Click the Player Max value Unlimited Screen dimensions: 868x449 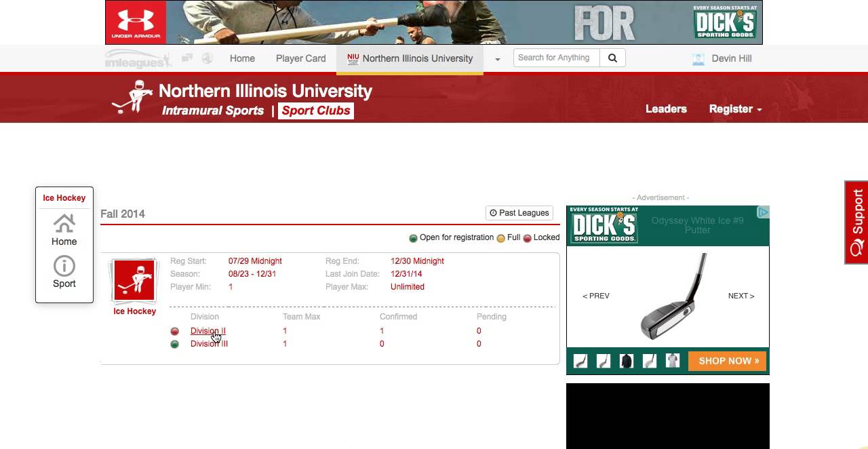coord(408,287)
